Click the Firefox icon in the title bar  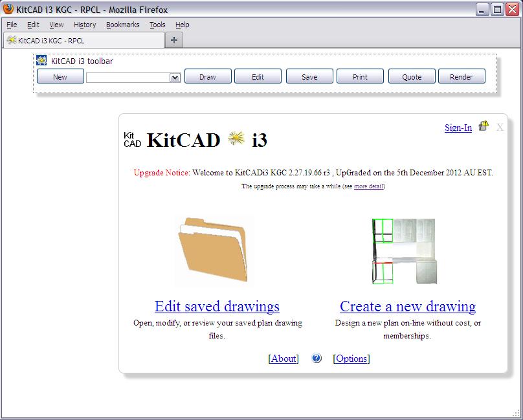click(x=8, y=9)
